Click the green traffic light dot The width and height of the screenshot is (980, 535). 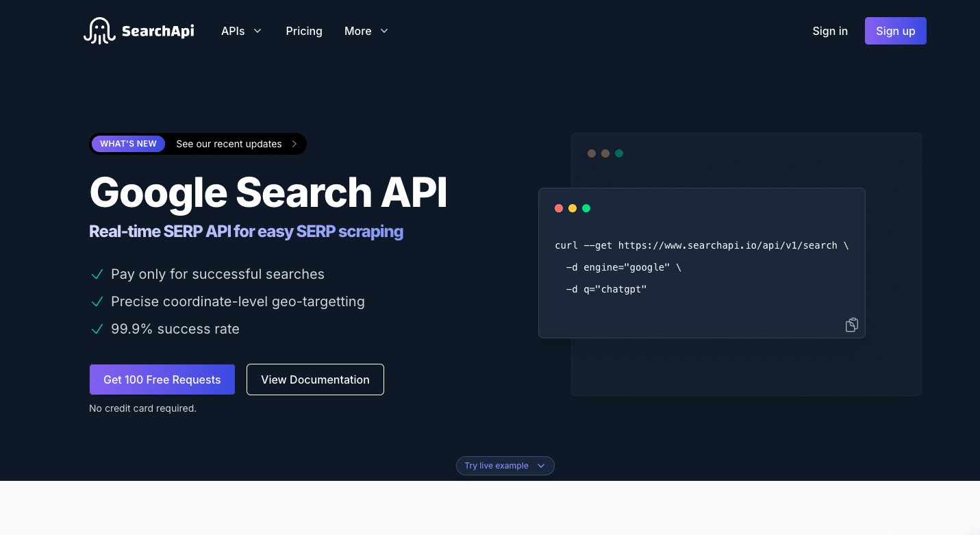coord(586,208)
